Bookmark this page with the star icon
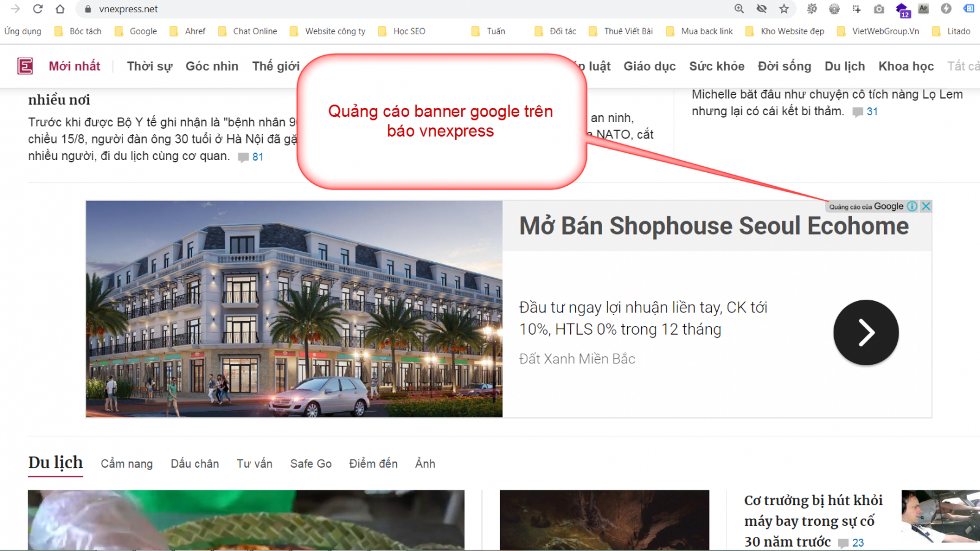This screenshot has height=551, width=980. coord(784,9)
